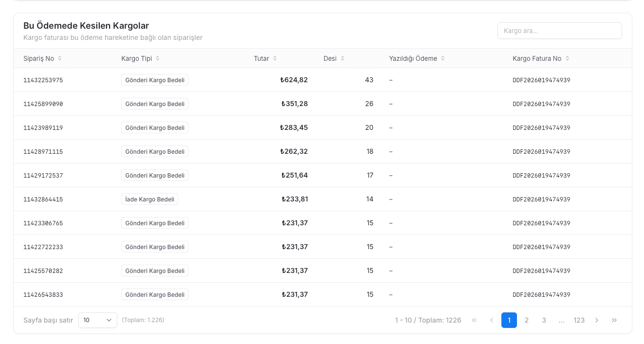
Task: Click the ₺233,81 amount
Action: pyautogui.click(x=294, y=199)
